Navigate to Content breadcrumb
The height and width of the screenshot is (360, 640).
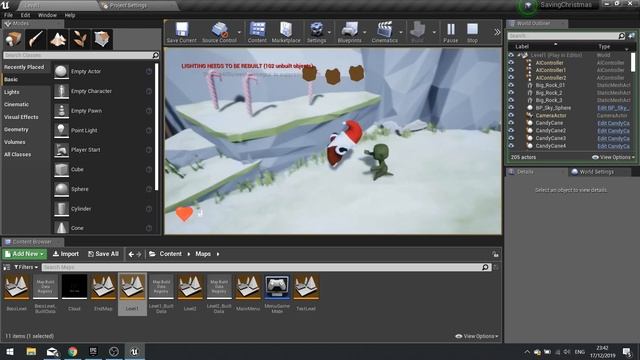[170, 254]
